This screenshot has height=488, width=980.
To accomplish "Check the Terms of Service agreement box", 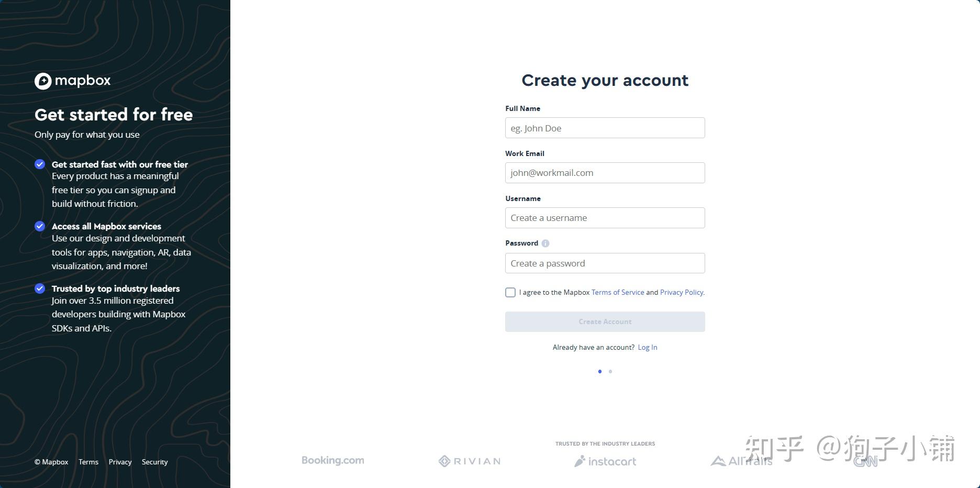I will coord(510,292).
